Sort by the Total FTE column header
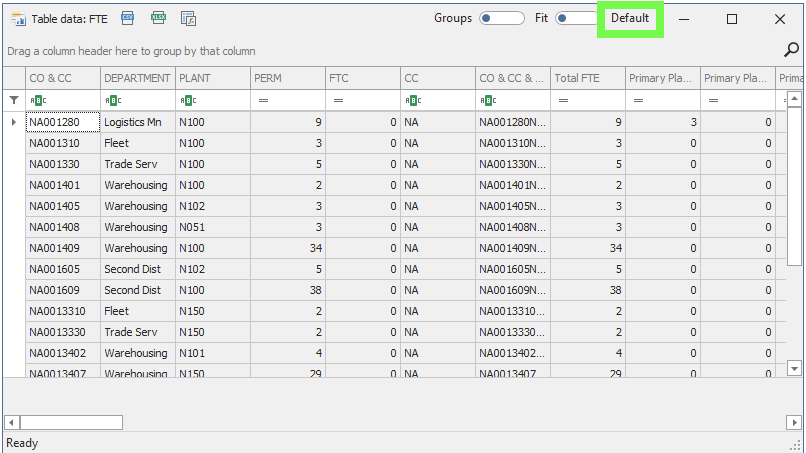The image size is (806, 453). (x=587, y=78)
